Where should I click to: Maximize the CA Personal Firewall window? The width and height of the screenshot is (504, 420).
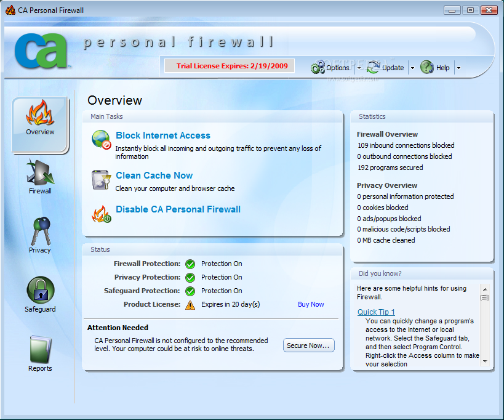[x=470, y=10]
